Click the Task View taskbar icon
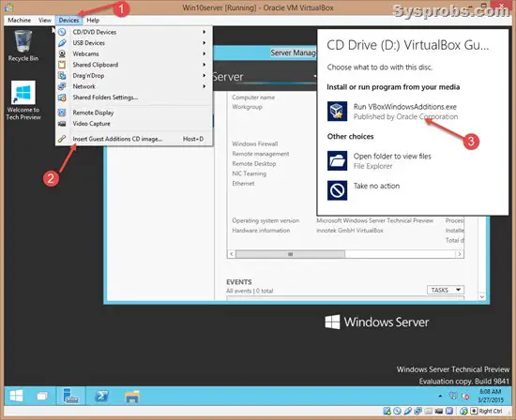 pos(42,396)
